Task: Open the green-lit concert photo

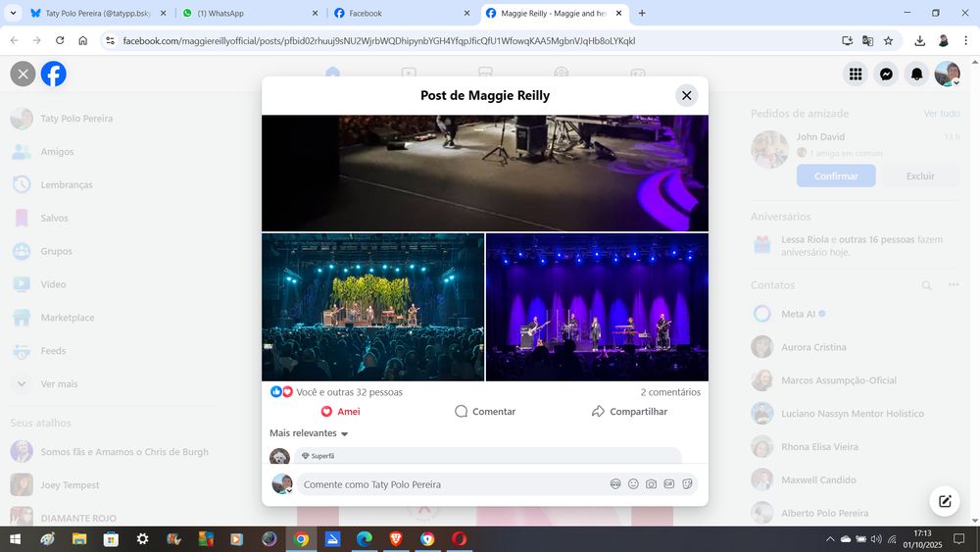Action: click(x=373, y=307)
